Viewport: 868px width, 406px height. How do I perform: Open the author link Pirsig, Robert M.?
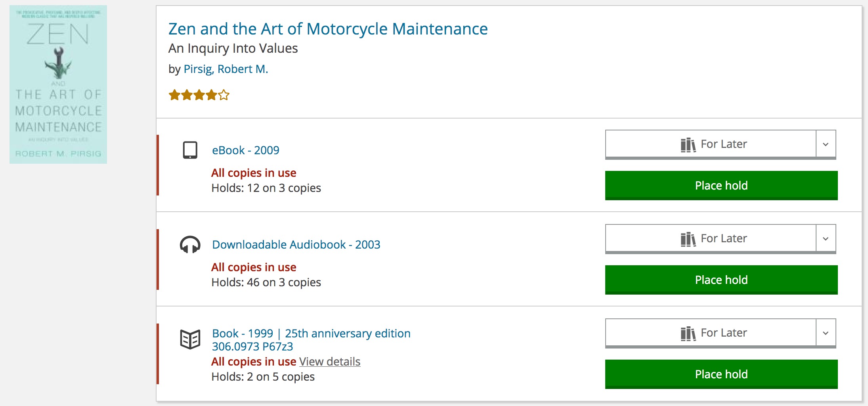[226, 69]
